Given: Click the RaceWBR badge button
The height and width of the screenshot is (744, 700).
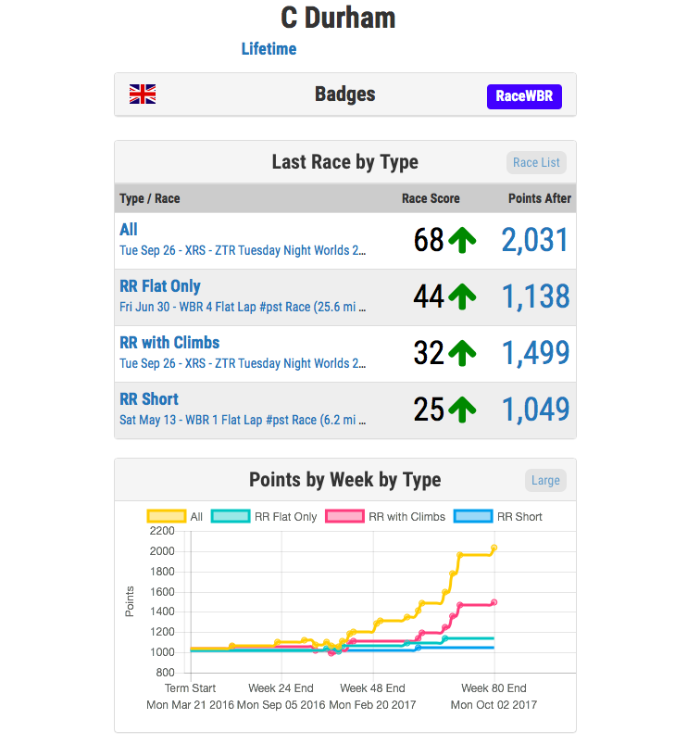Looking at the screenshot, I should (x=524, y=96).
